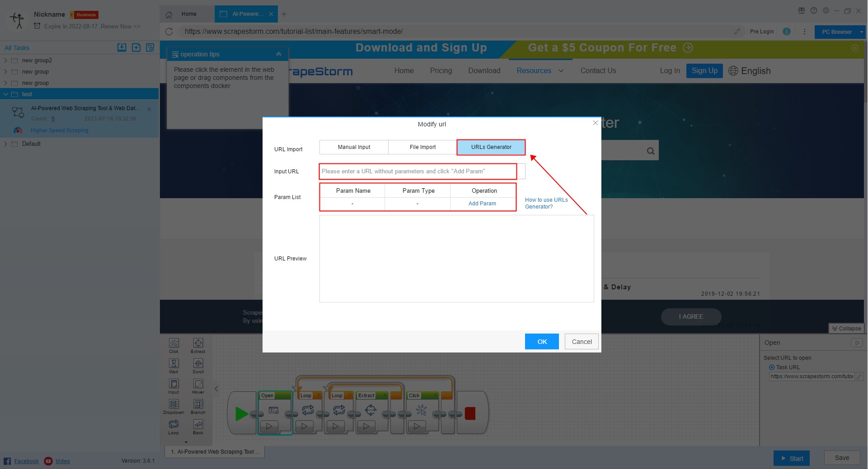Remove the Extract step from flowchart
The width and height of the screenshot is (868, 469).
click(x=385, y=395)
